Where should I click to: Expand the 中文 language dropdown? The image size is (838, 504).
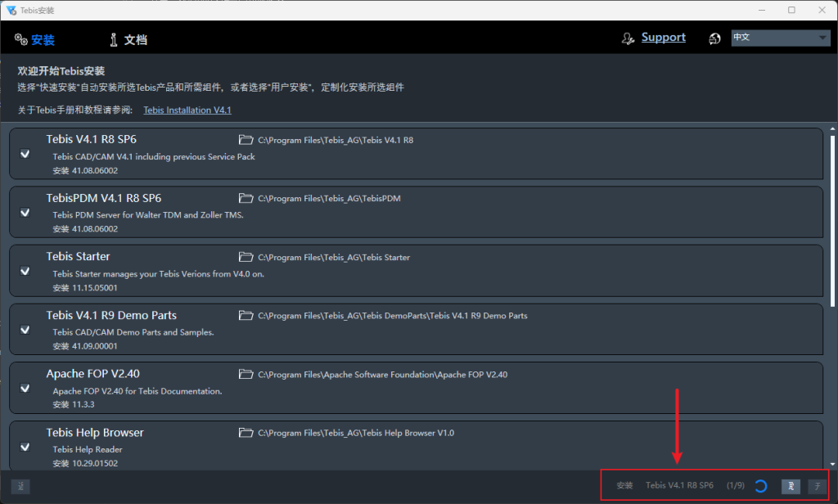point(780,38)
